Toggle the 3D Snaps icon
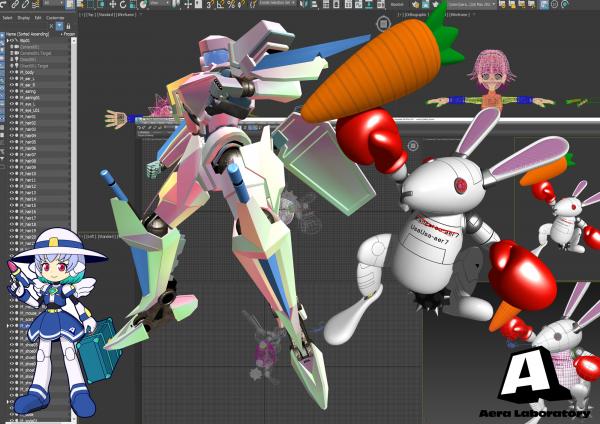 click(x=210, y=4)
